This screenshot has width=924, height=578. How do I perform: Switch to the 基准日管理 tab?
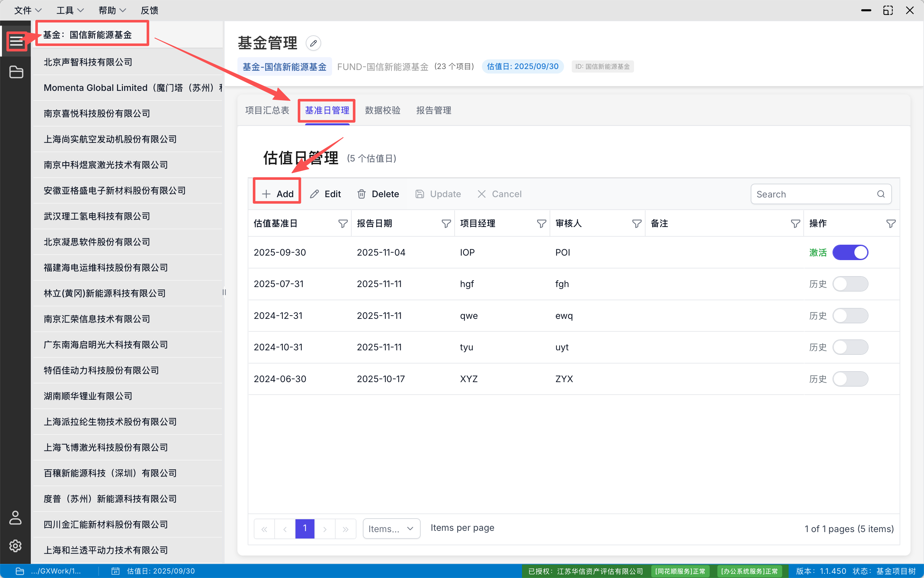click(x=327, y=110)
